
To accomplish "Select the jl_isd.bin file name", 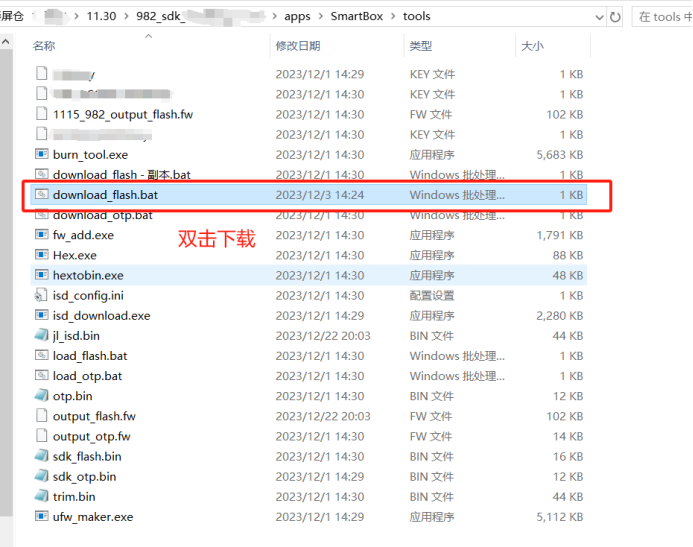I will click(x=76, y=335).
